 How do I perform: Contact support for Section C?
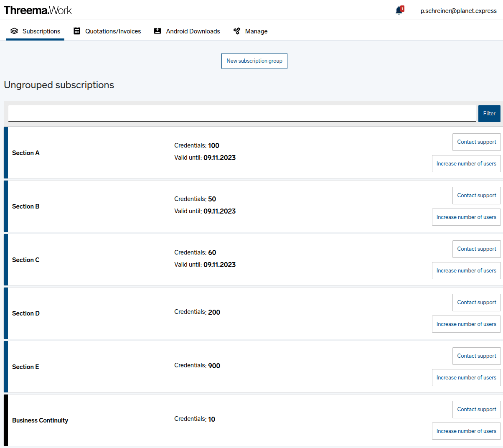[477, 249]
